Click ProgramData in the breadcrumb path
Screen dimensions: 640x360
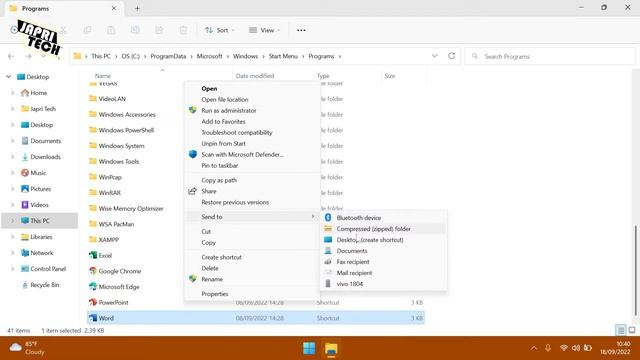168,56
